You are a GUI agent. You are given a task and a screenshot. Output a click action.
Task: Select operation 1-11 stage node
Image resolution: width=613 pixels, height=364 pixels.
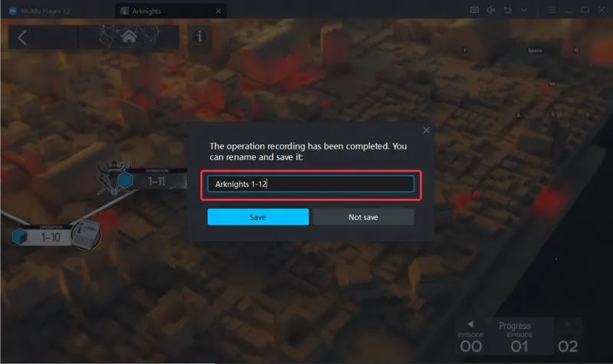(152, 179)
